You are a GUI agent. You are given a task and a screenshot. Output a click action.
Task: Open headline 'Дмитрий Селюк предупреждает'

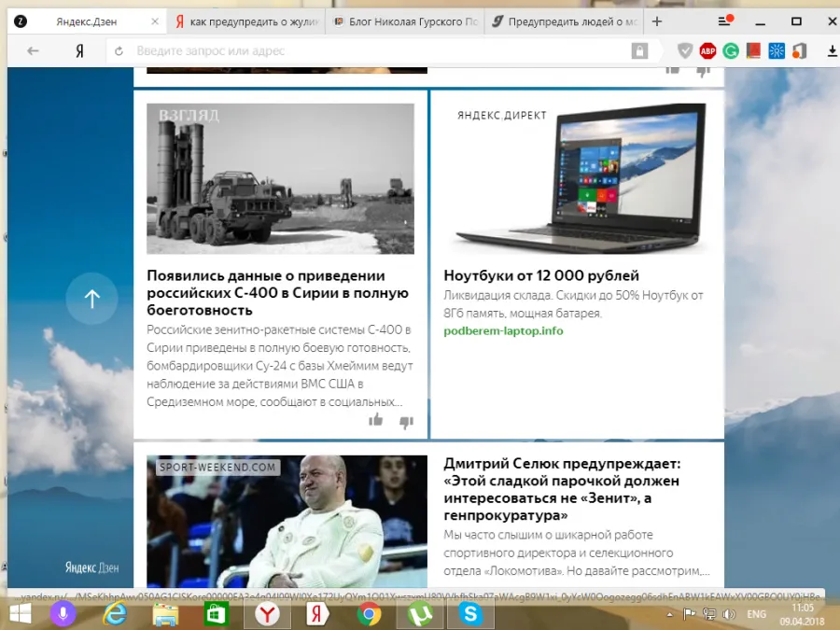tap(562, 490)
